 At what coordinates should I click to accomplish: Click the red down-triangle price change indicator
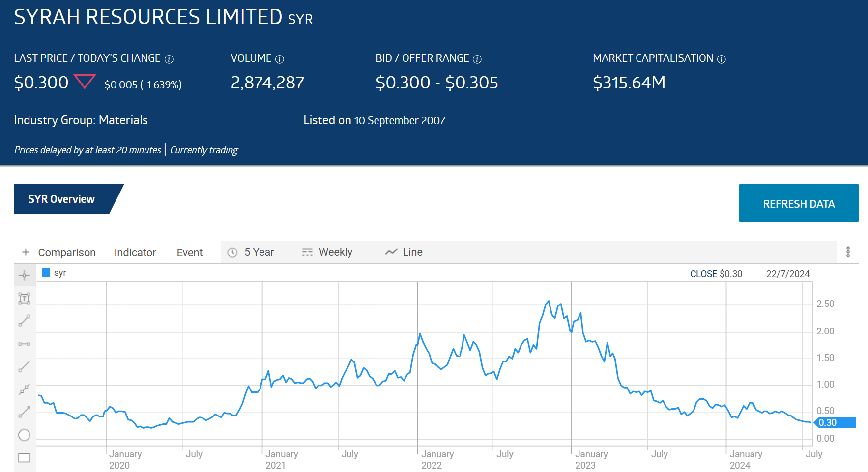pos(85,81)
